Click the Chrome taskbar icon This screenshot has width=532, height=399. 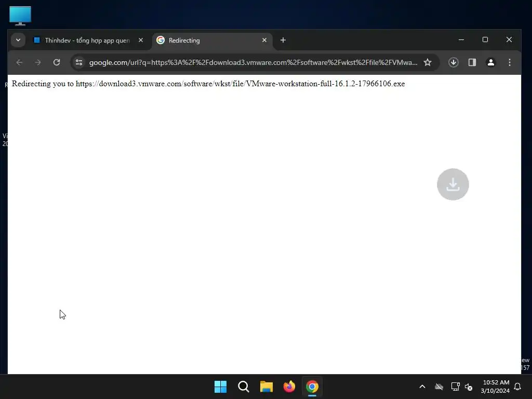click(312, 387)
